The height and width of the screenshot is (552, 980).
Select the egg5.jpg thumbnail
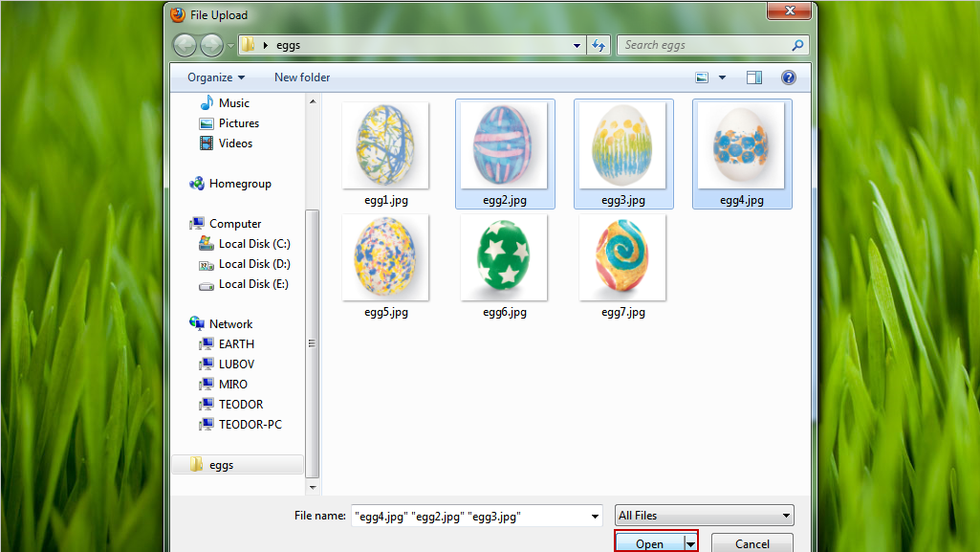385,257
